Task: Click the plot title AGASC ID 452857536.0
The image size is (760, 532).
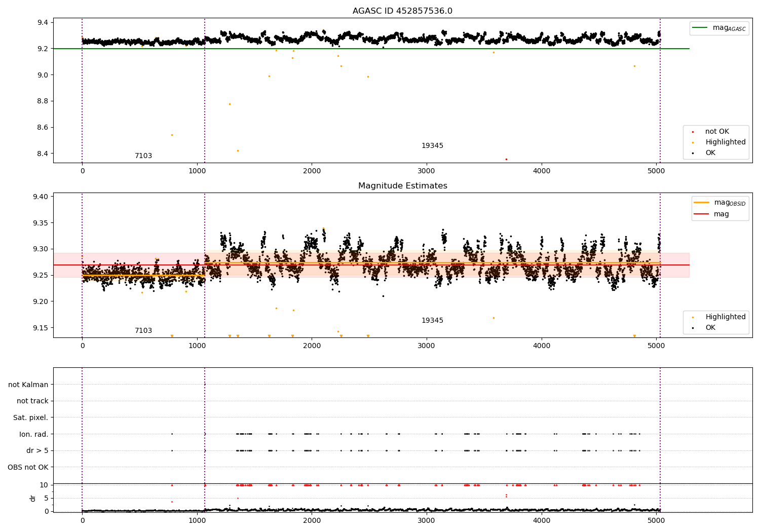Action: pyautogui.click(x=402, y=11)
